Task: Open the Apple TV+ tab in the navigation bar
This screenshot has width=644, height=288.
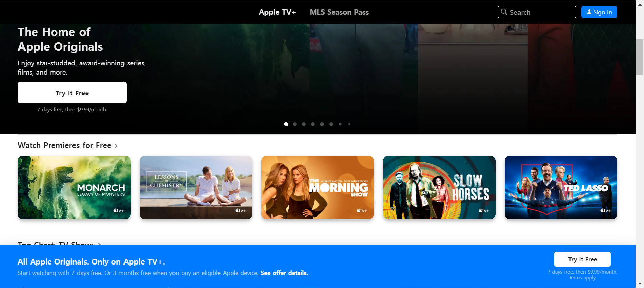Action: (x=277, y=12)
